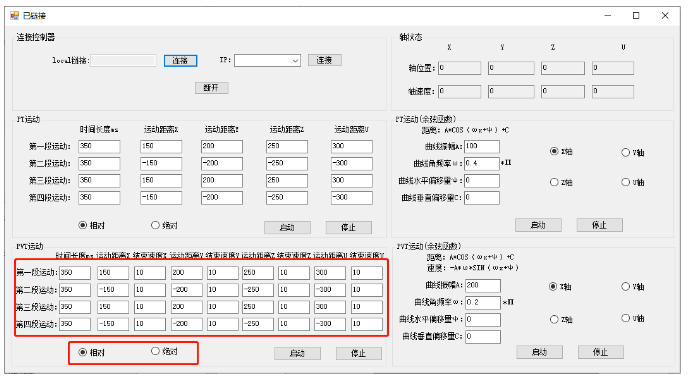Screen dimensions: 688x380
Task: Edit PVT 第一段运动 结束速度X field
Action: 150,272
